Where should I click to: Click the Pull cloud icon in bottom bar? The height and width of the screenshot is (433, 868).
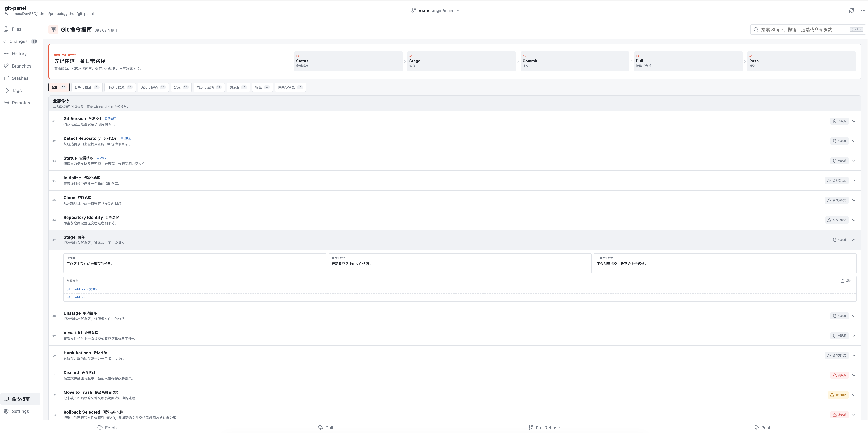point(321,428)
